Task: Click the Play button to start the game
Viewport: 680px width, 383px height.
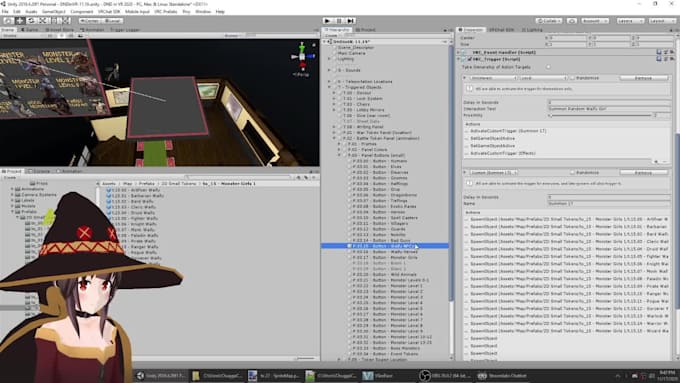Action: tap(328, 20)
